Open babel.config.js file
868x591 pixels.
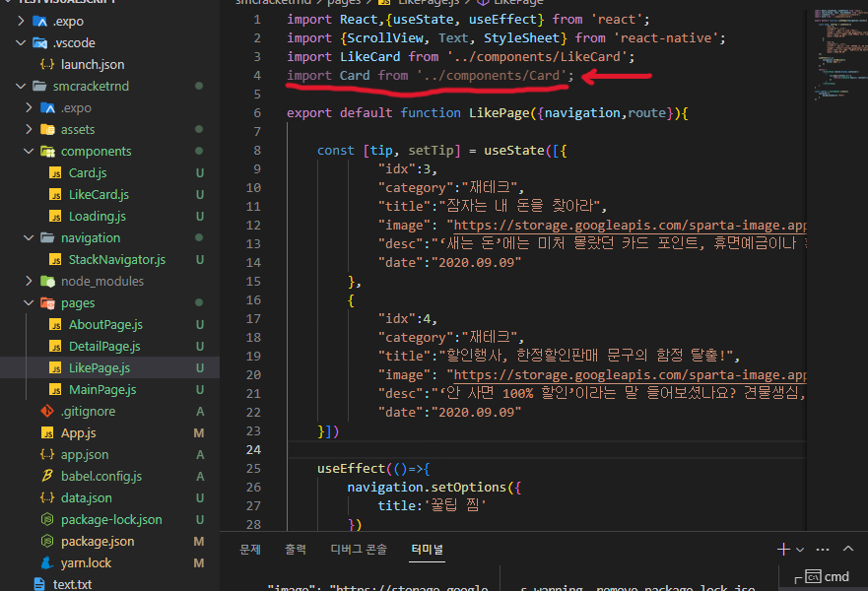point(101,476)
